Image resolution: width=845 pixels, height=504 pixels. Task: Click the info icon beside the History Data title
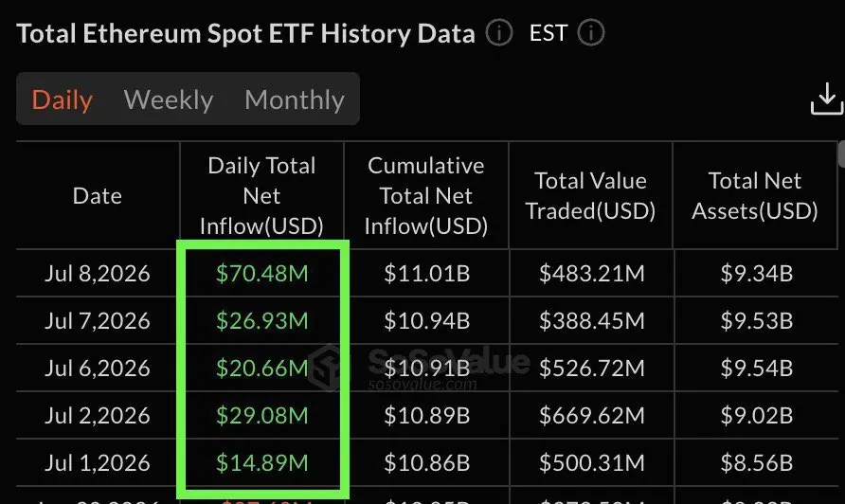point(499,33)
